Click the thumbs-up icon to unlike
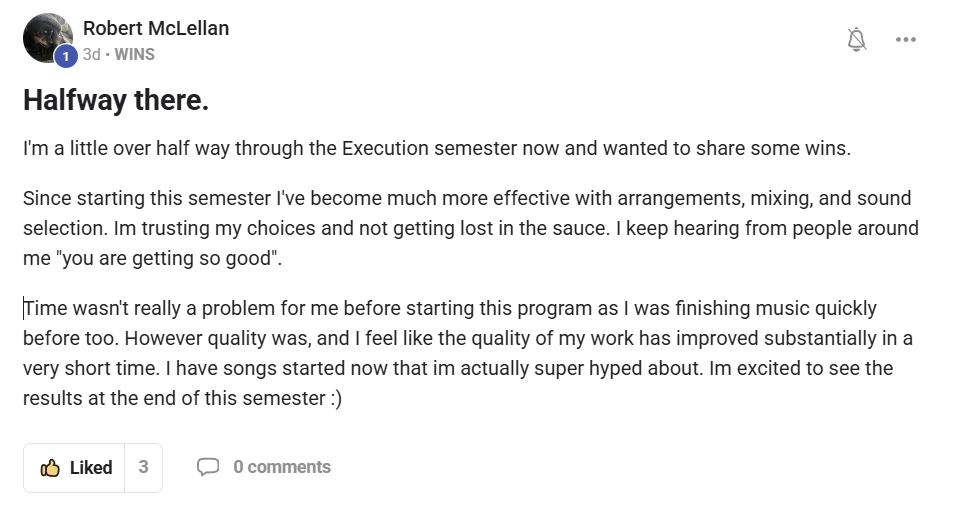Image resolution: width=962 pixels, height=512 pixels. (50, 468)
